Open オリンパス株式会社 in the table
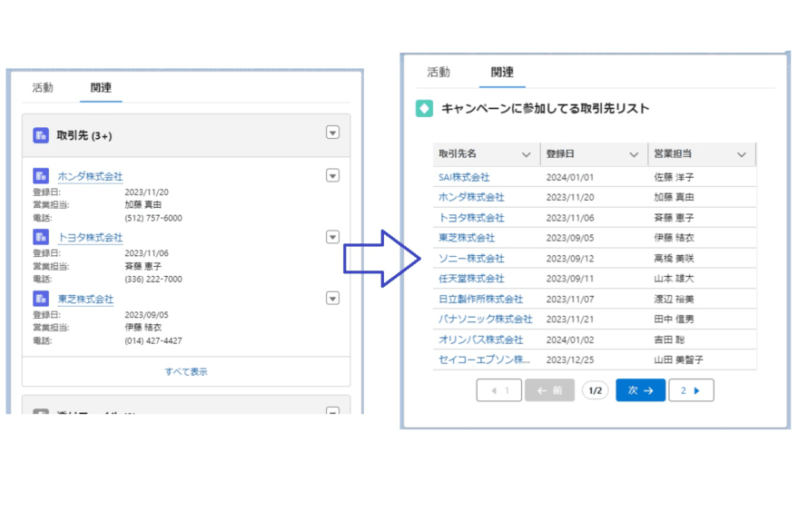This screenshot has width=798, height=532. click(x=481, y=340)
